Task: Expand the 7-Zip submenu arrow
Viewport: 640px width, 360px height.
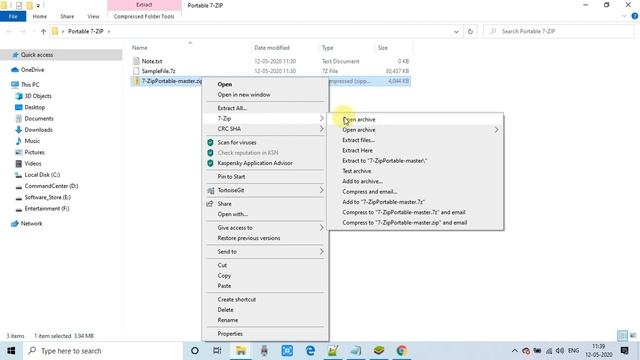Action: pos(321,118)
